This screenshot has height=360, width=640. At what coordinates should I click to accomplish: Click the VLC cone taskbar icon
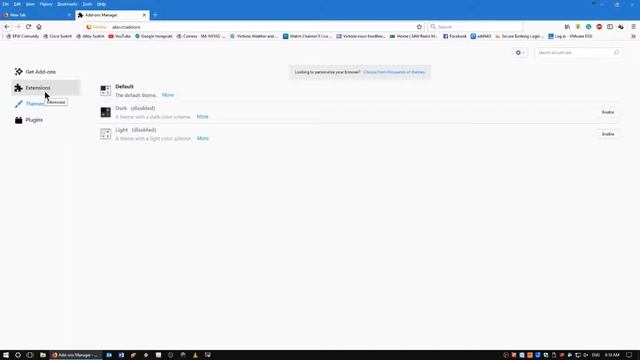pyautogui.click(x=196, y=355)
